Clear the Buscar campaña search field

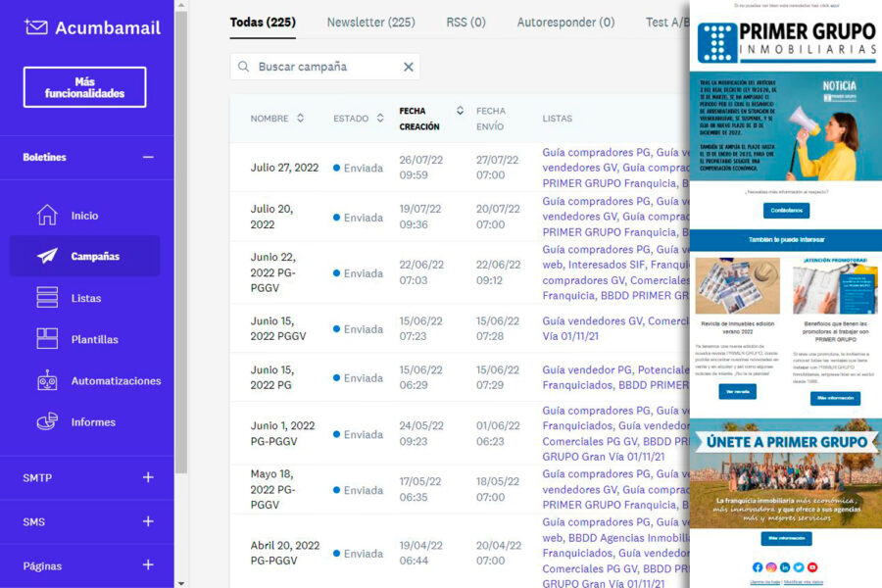tap(409, 68)
